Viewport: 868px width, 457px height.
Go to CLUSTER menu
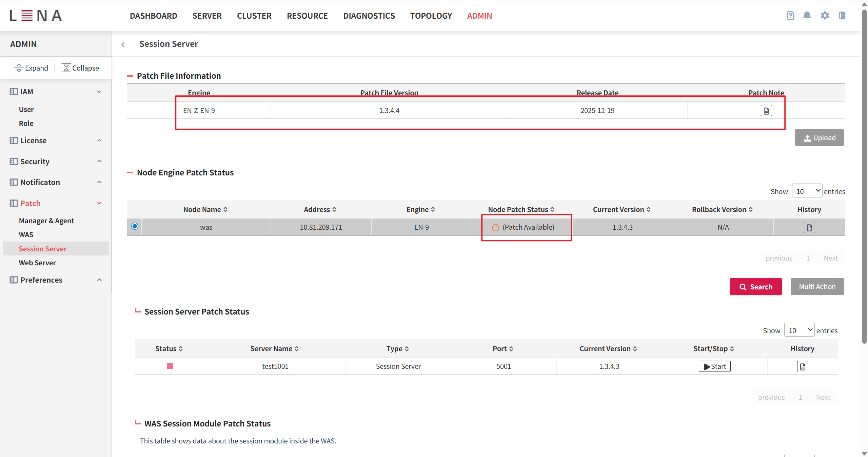[254, 16]
